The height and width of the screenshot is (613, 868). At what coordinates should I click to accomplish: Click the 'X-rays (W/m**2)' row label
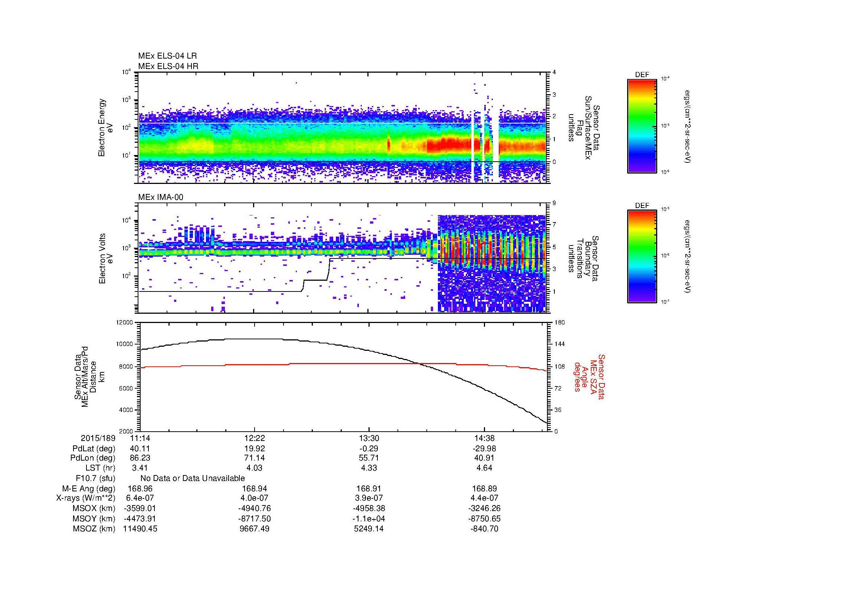pos(86,498)
